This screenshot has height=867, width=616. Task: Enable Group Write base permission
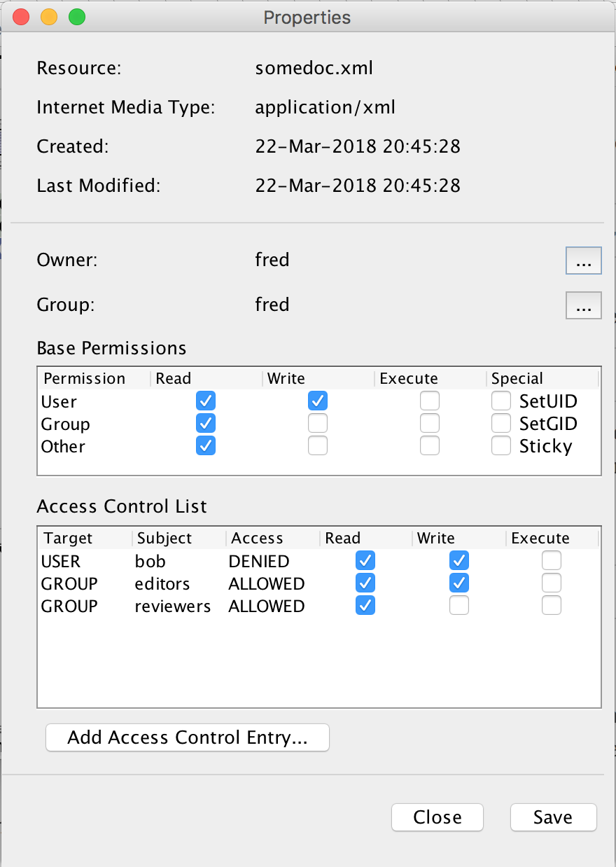318,424
